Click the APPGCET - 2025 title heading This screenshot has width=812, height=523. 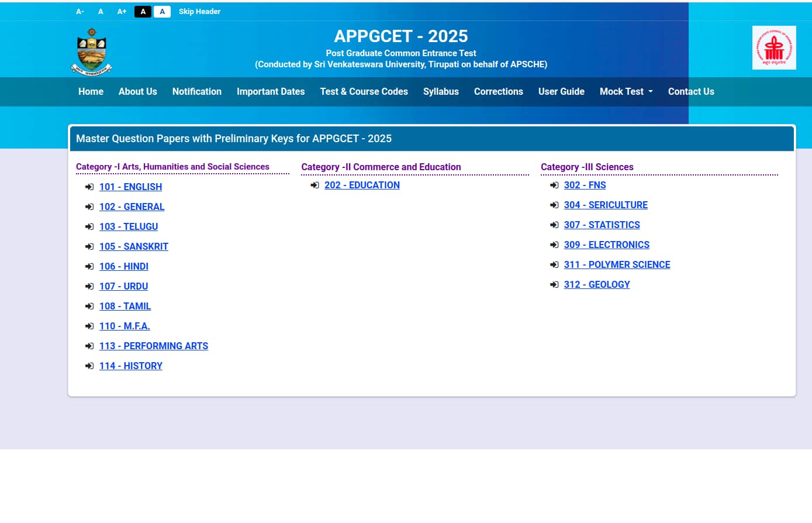pos(401,36)
